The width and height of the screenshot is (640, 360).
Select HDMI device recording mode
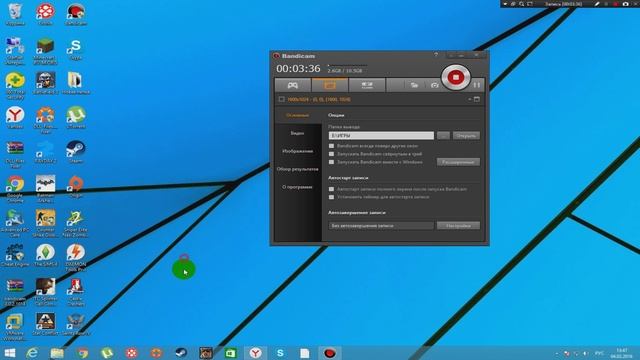[x=367, y=85]
